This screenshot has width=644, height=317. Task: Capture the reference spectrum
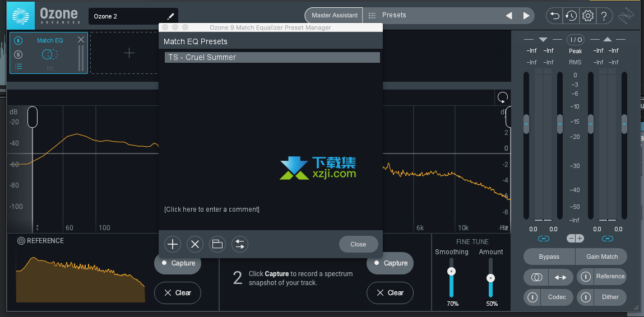coord(178,263)
